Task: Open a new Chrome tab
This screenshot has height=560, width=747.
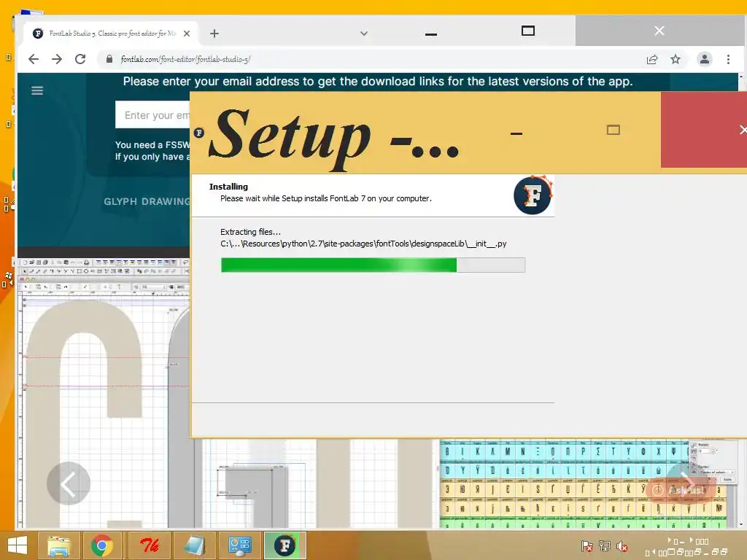Action: click(x=214, y=34)
